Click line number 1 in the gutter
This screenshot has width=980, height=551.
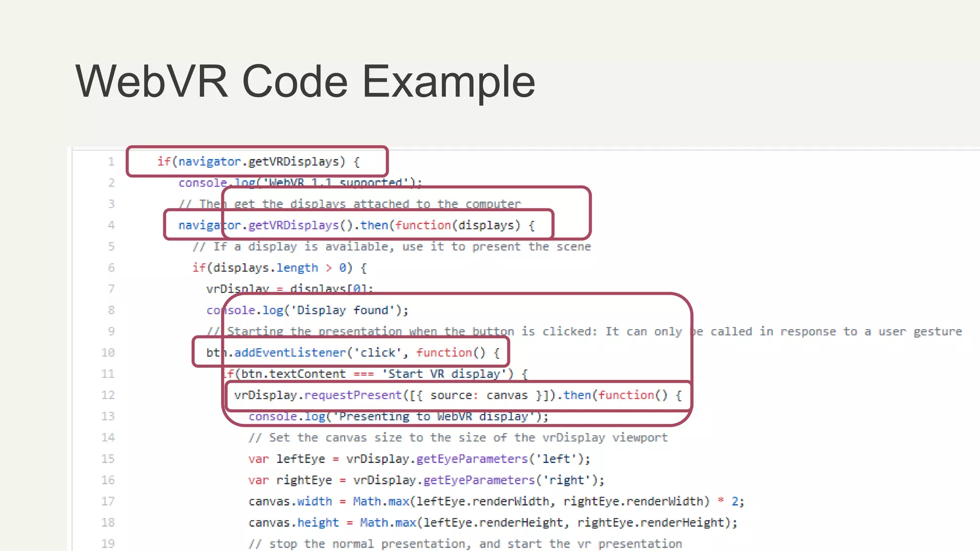click(x=111, y=162)
